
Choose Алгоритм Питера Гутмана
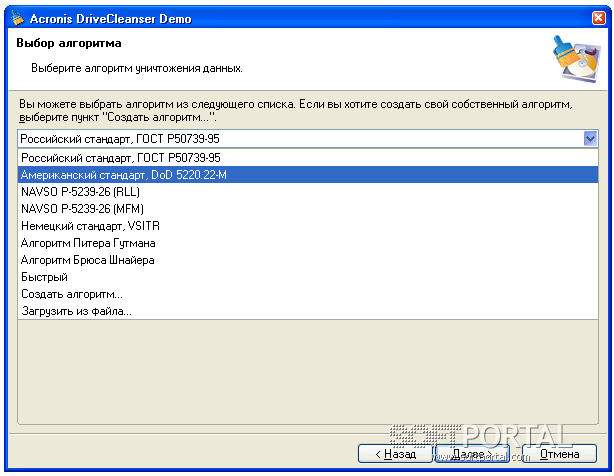click(x=308, y=243)
